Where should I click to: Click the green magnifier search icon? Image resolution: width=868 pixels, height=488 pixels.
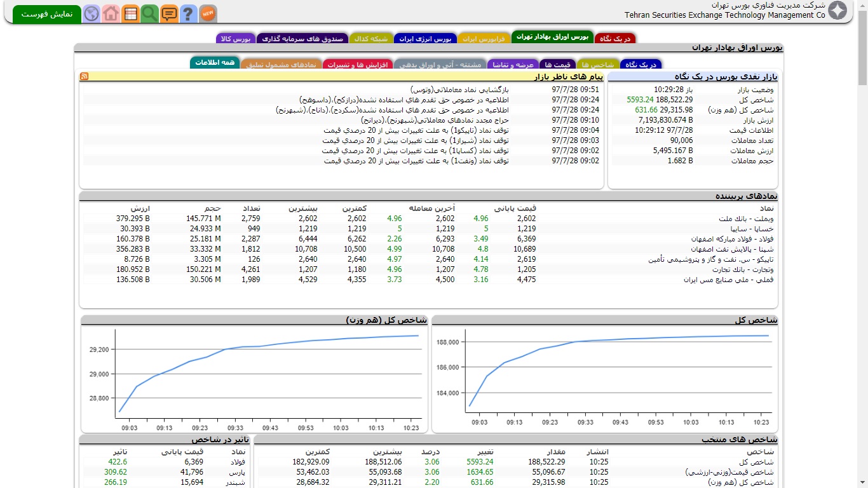(x=150, y=13)
